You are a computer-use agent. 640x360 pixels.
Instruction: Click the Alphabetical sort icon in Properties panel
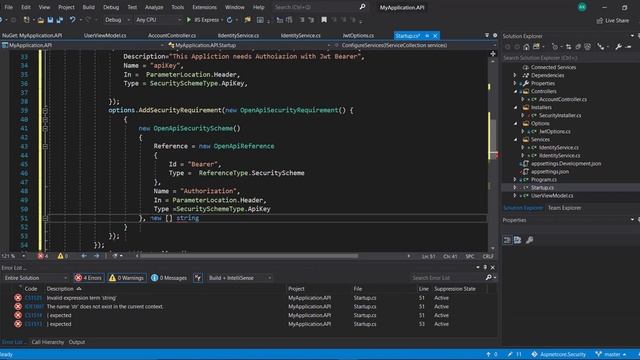tap(518, 240)
